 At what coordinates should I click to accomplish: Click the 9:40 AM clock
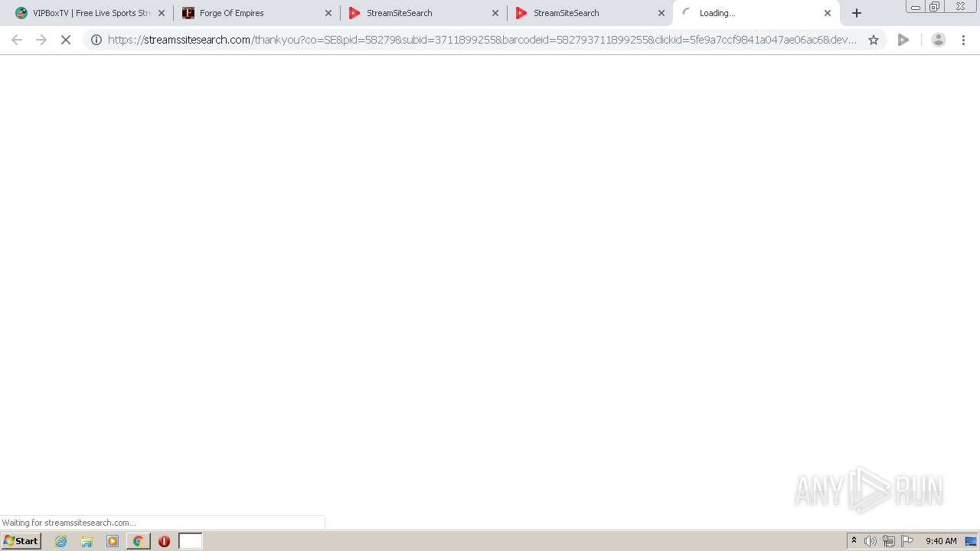[941, 541]
